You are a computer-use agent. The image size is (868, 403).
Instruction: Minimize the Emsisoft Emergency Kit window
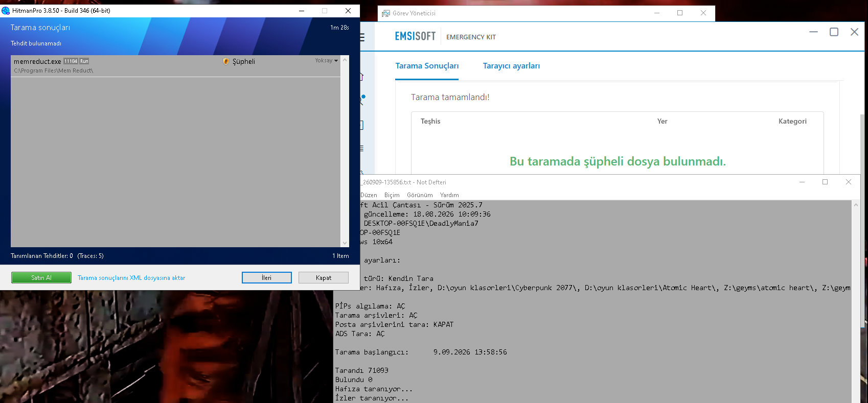tap(814, 32)
